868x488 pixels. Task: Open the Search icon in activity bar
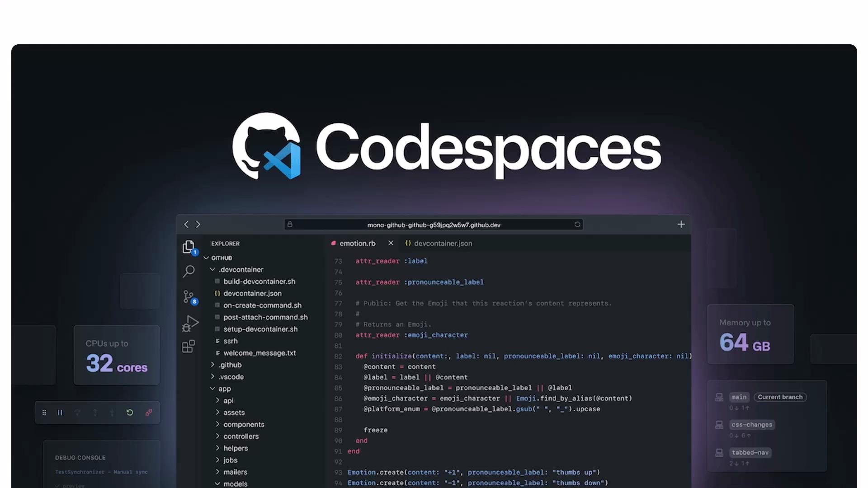coord(189,271)
